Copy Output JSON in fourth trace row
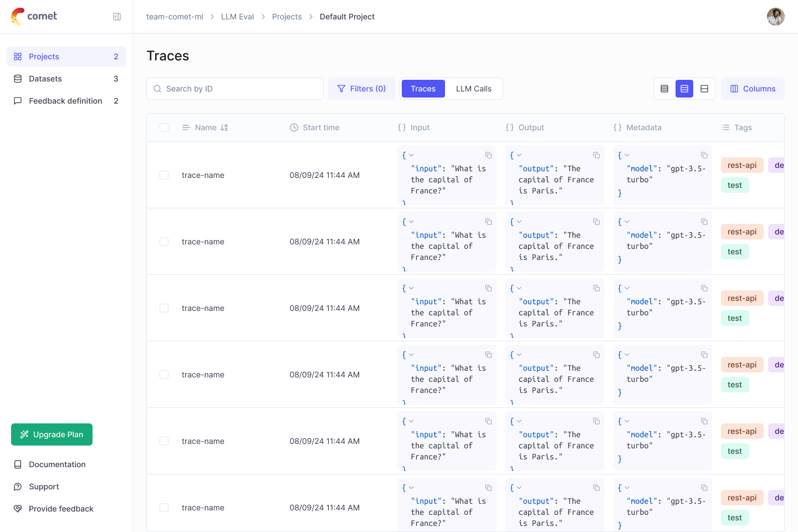This screenshot has height=532, width=798. (596, 355)
